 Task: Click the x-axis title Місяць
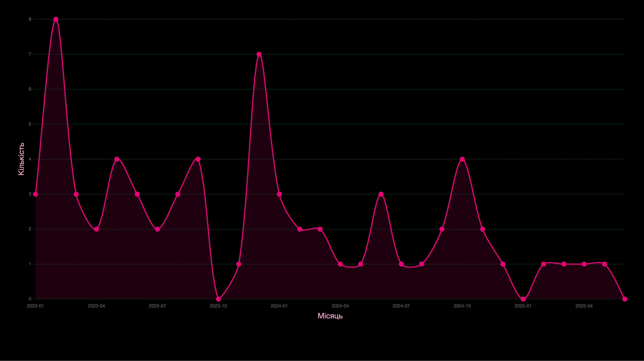coord(330,316)
